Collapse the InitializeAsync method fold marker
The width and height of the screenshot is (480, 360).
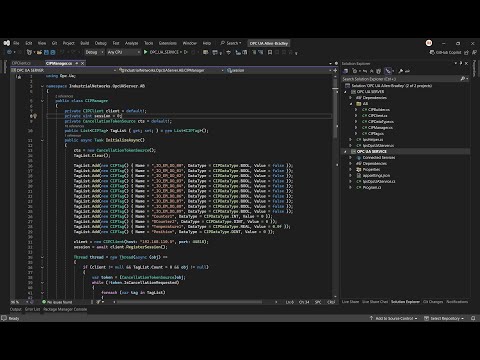tap(42, 141)
